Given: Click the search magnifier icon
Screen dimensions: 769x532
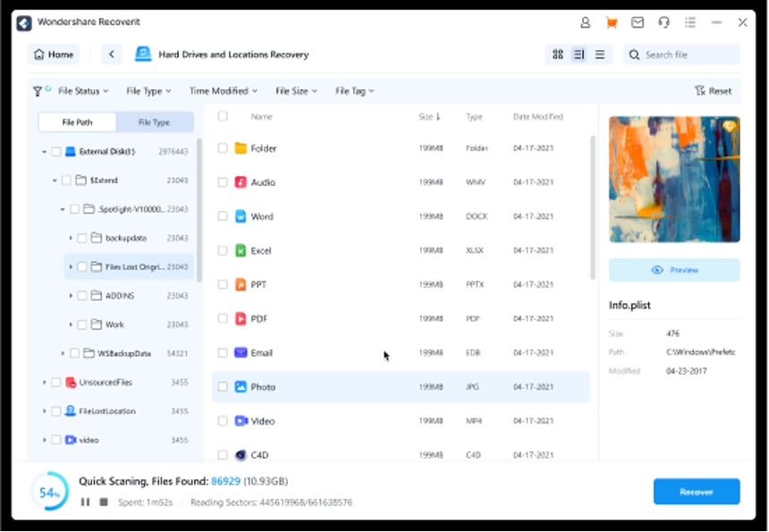Looking at the screenshot, I should click(634, 55).
